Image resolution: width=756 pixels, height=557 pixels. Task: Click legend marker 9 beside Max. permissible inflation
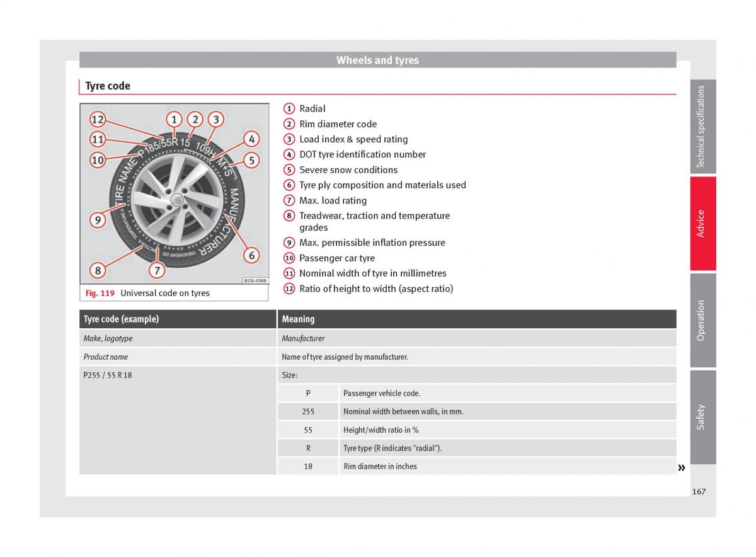289,243
